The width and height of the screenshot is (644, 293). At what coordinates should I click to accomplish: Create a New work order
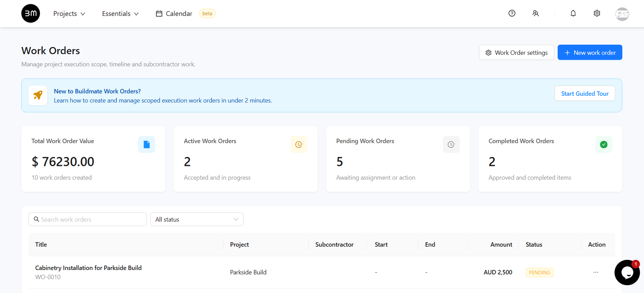590,52
